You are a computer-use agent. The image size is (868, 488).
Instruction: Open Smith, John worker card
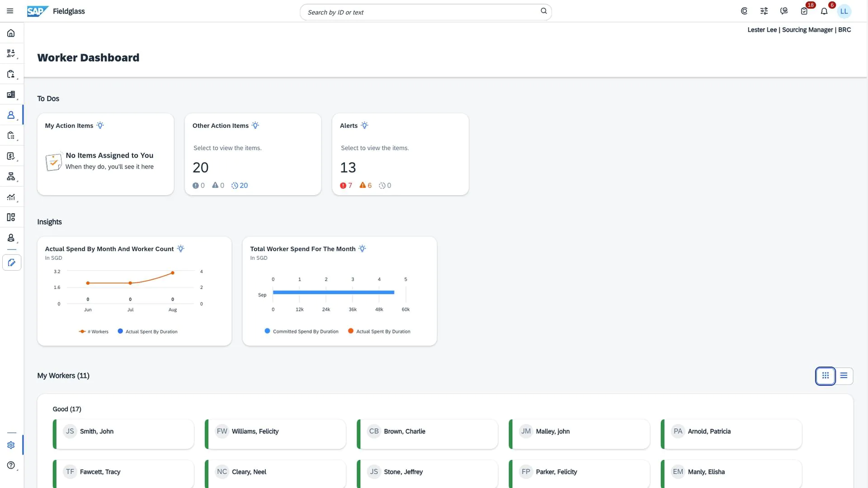pyautogui.click(x=123, y=434)
